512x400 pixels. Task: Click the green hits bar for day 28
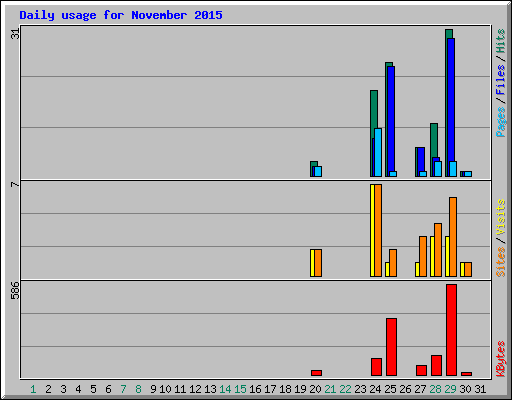click(434, 140)
